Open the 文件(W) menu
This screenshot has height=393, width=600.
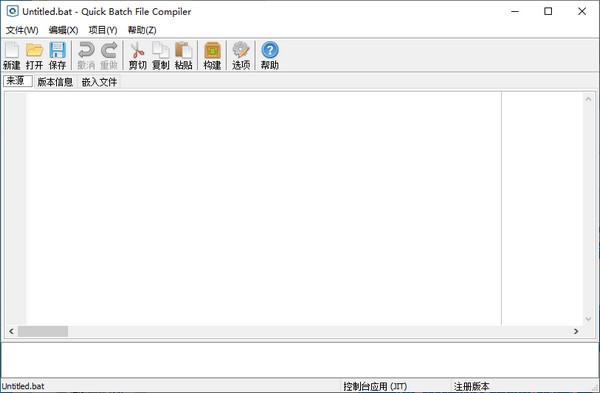[x=22, y=30]
